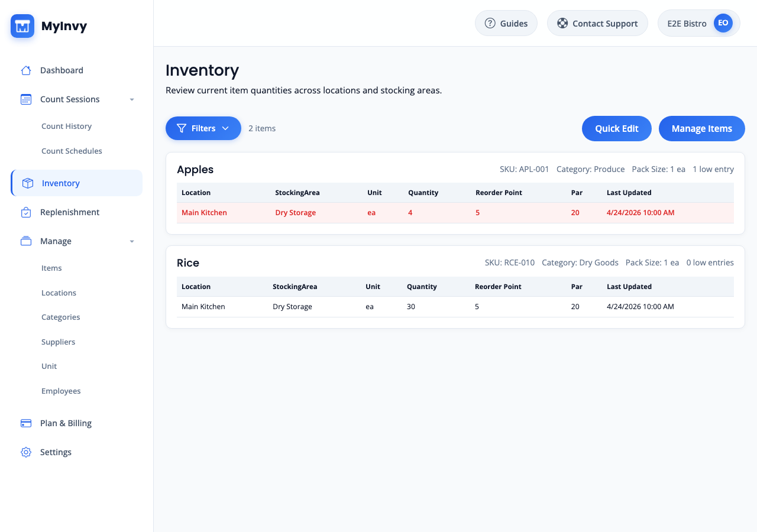Click the Settings gear icon

(x=26, y=452)
